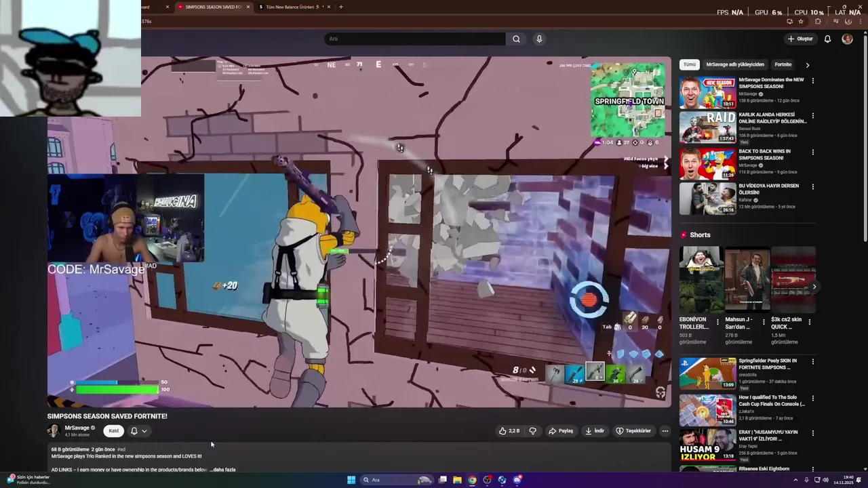Open File Explorer from taskbar
Image resolution: width=868 pixels, height=488 pixels.
(x=458, y=480)
